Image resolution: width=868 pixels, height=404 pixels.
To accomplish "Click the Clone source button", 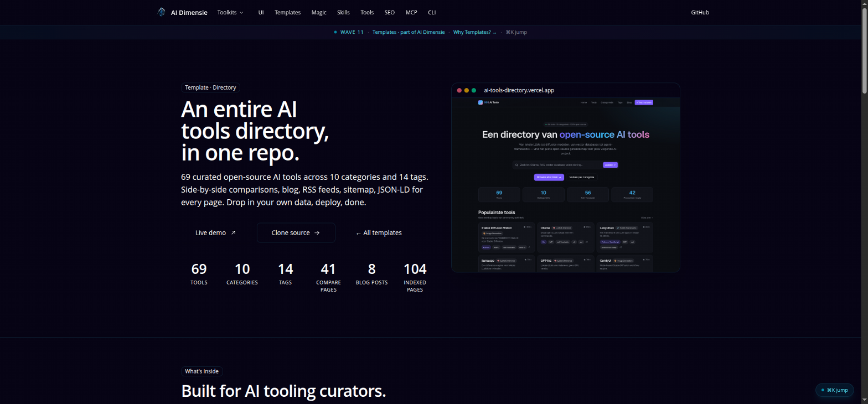I will pos(296,233).
